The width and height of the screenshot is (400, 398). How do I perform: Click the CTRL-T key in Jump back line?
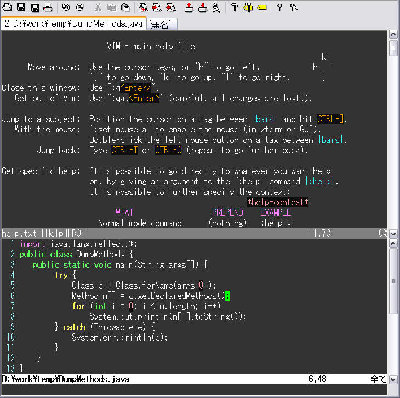(124, 150)
